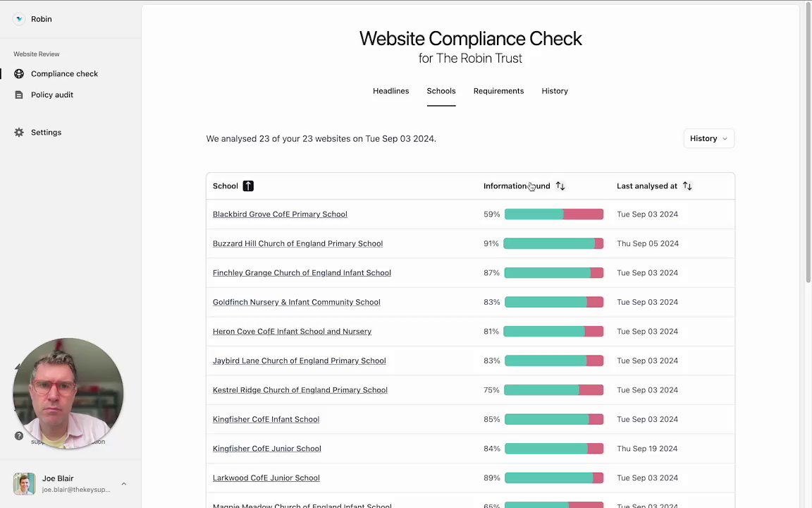Sort by Last analysed at arrows icon
The image size is (812, 508).
coord(687,186)
